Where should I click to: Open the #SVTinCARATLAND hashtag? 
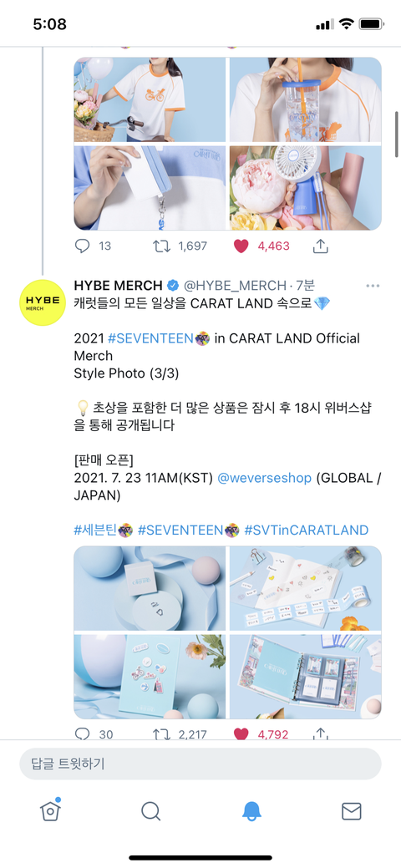pyautogui.click(x=307, y=530)
